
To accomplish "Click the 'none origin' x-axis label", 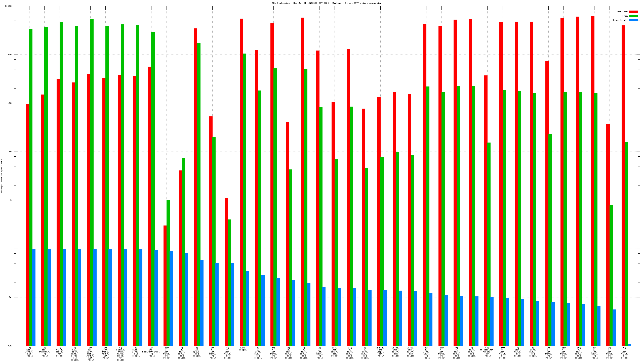I will 243,349.
